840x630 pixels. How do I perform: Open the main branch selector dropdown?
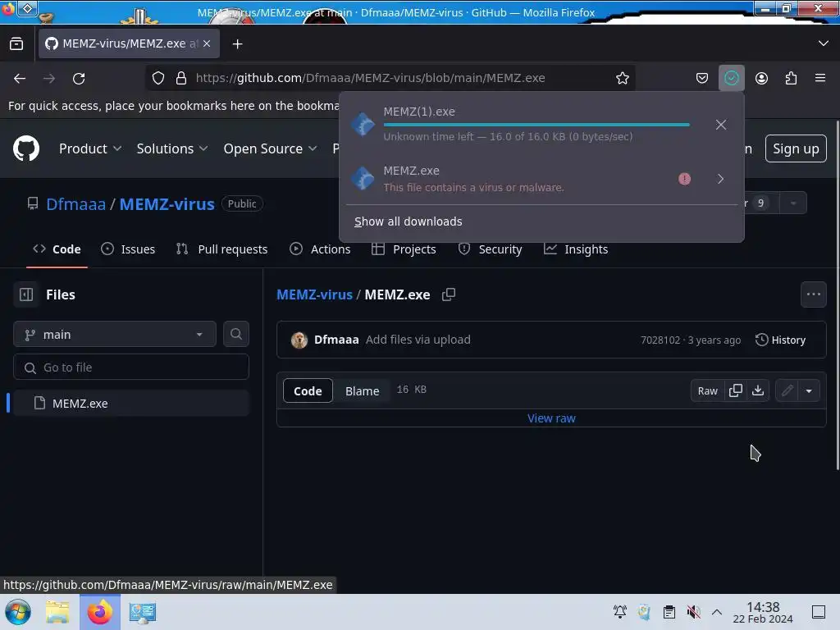[115, 335]
